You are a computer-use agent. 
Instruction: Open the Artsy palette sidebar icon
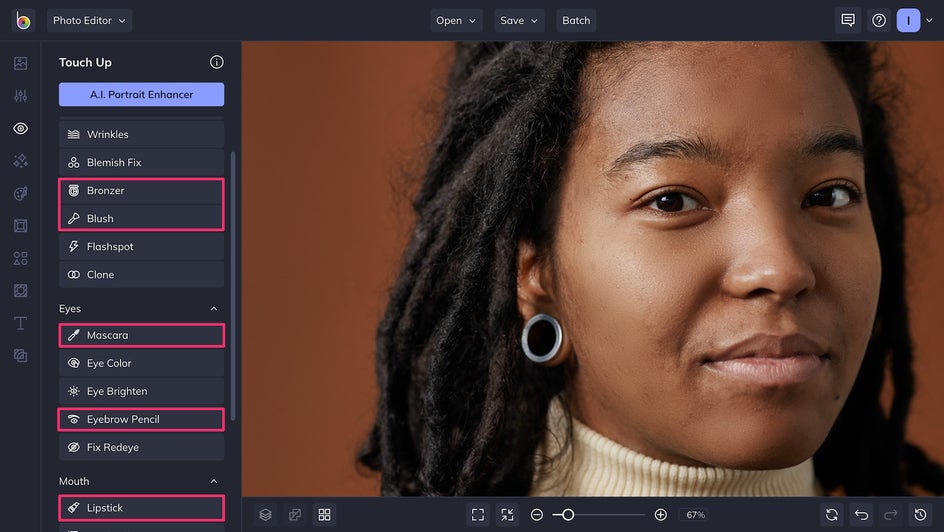20,193
